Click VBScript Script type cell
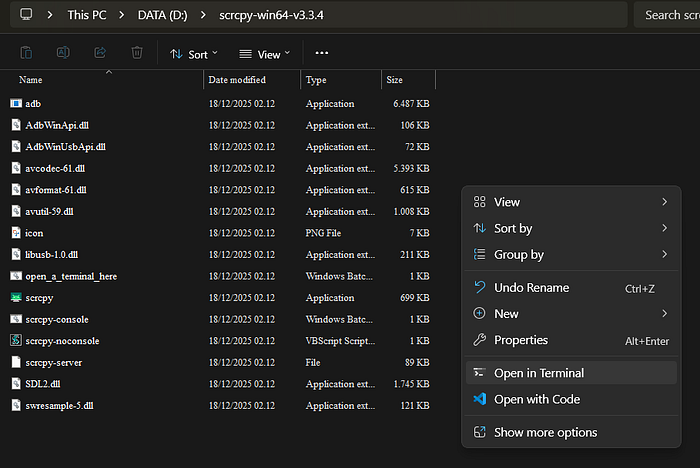 [340, 341]
